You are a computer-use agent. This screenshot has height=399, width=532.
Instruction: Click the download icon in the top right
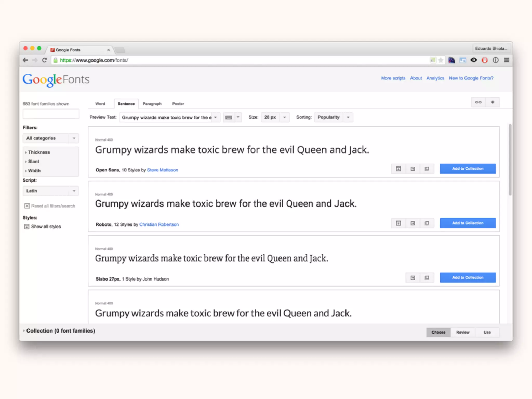(493, 102)
